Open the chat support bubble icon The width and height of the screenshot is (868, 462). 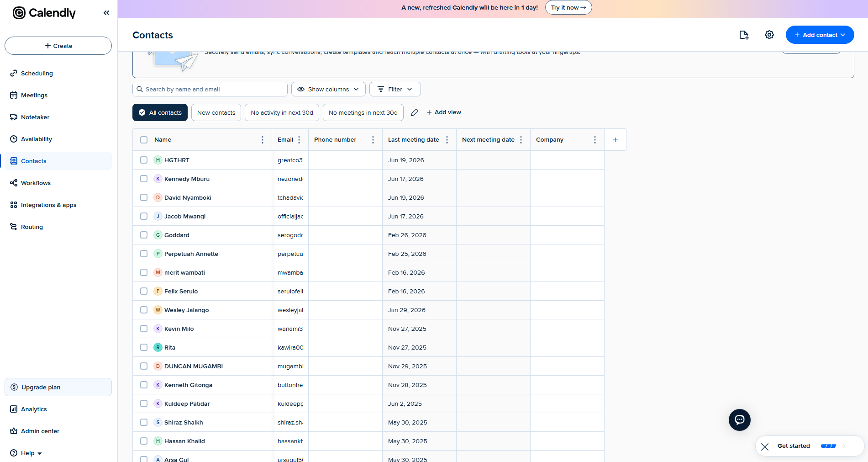tap(740, 420)
